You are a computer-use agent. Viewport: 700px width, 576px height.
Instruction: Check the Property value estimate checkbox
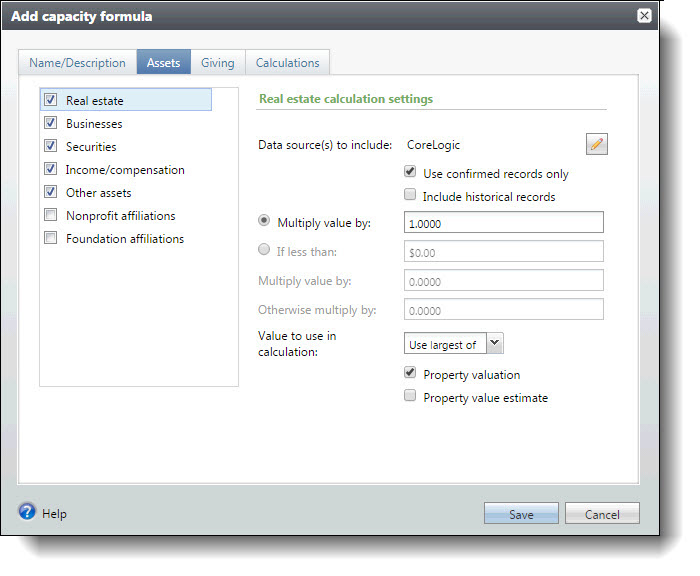coord(410,395)
